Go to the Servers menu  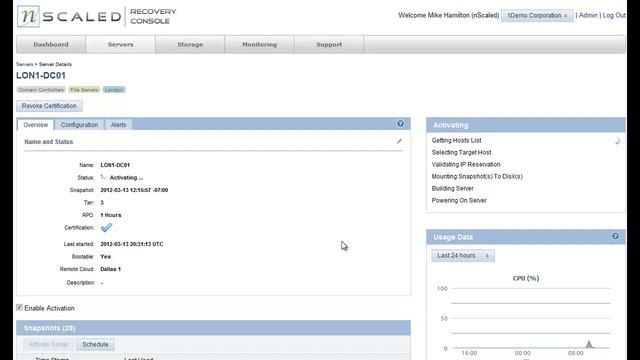pyautogui.click(x=120, y=44)
